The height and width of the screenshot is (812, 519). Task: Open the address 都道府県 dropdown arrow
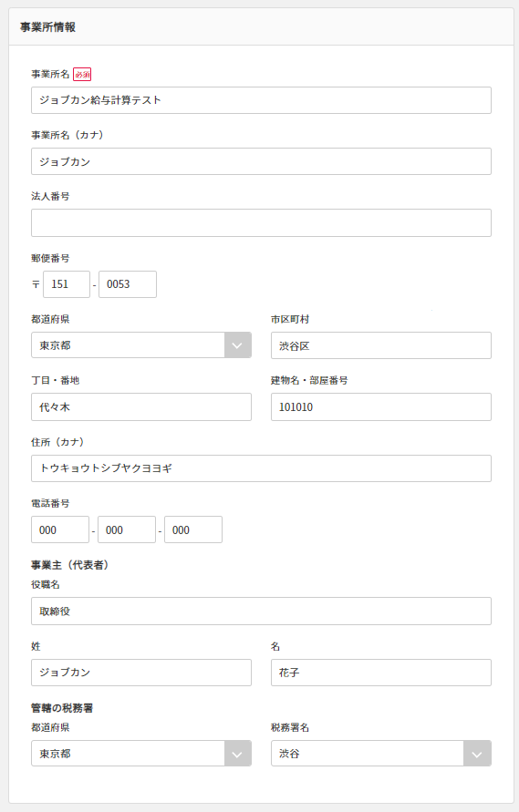point(237,345)
